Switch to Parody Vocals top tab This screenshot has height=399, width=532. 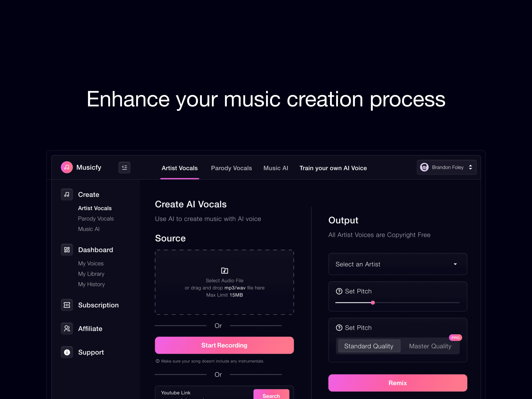click(x=231, y=168)
